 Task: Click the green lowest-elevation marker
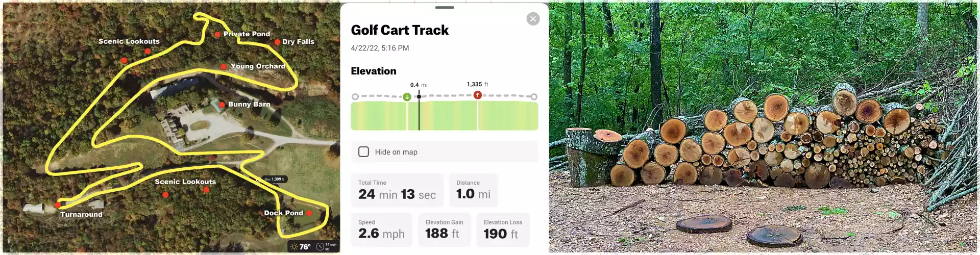tap(407, 97)
